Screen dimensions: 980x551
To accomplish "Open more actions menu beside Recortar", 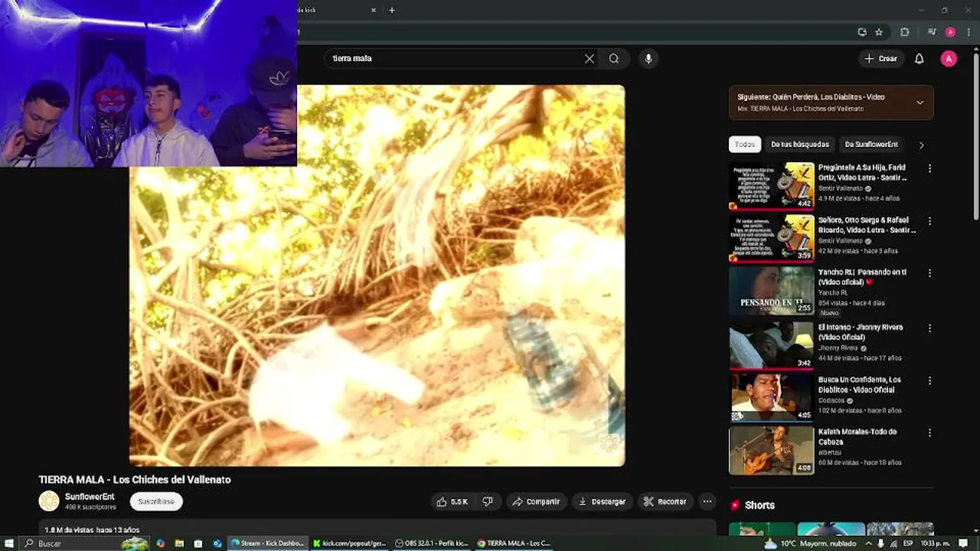I will (707, 501).
